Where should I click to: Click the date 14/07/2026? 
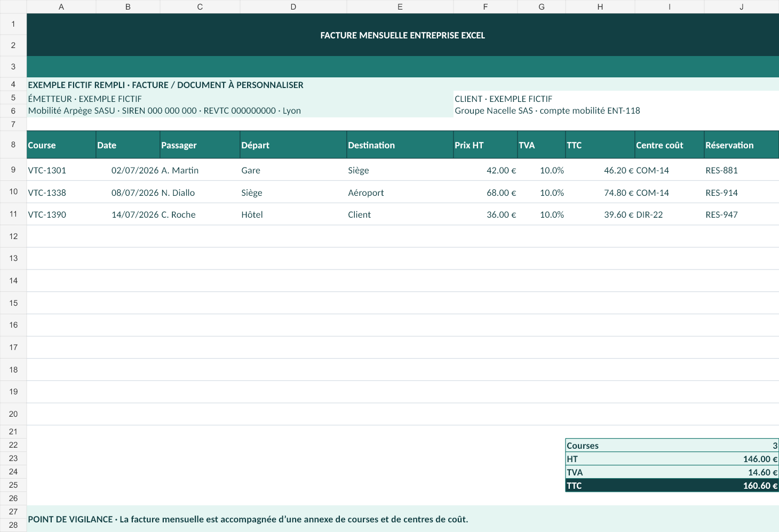[128, 215]
